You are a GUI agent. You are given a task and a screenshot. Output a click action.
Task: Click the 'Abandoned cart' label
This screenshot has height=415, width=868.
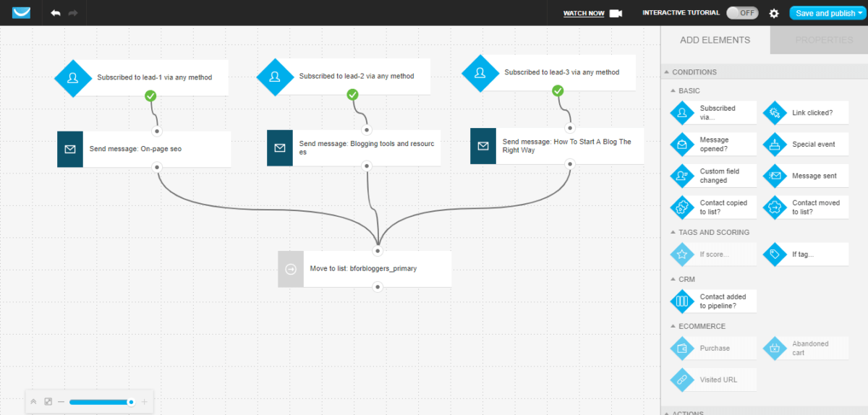(810, 348)
